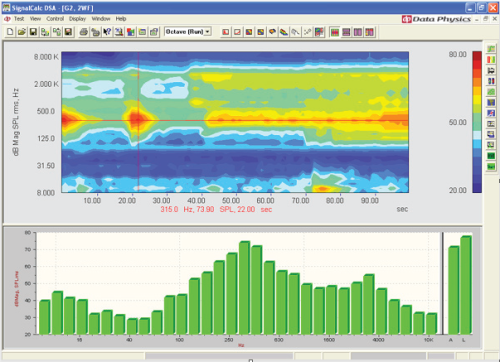Open the Help menu
Viewport: 500px width, 362px height.
click(121, 19)
